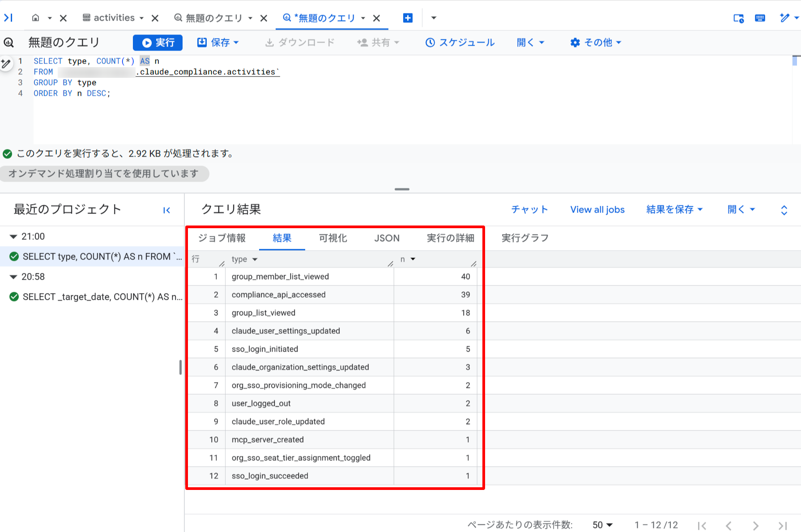Collapse the 20:58 job group
Viewport: 801px width, 532px height.
coord(13,277)
